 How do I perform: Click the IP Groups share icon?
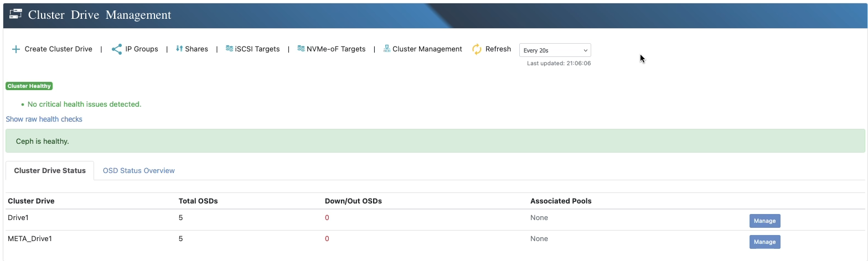[x=117, y=49]
